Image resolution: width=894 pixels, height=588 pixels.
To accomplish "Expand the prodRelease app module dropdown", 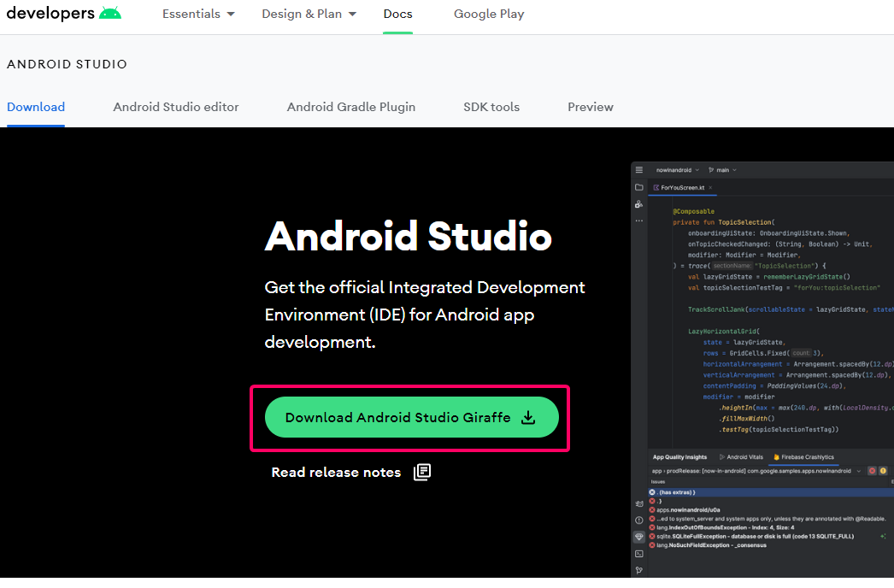I will pyautogui.click(x=859, y=471).
